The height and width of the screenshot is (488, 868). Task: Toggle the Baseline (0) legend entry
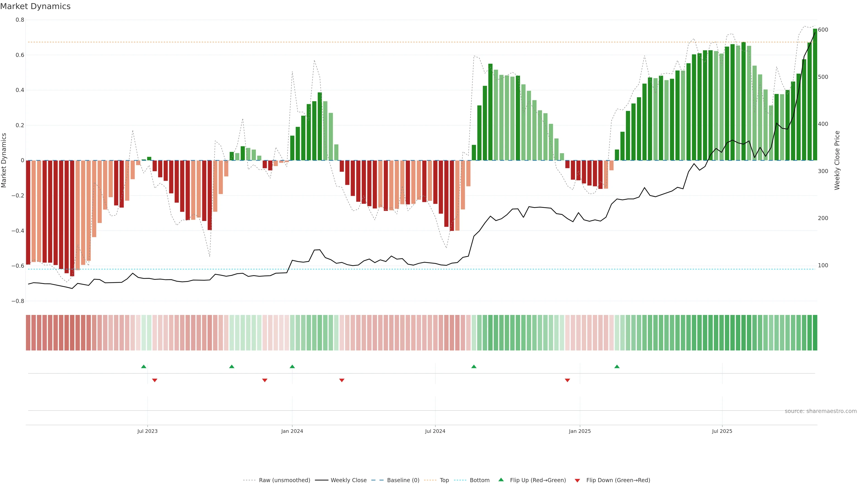click(403, 480)
